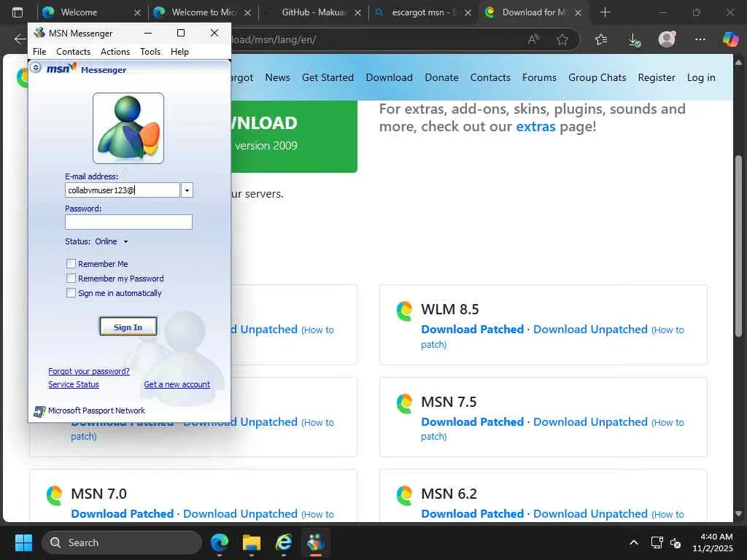Open the Actions menu
The height and width of the screenshot is (560, 747).
tap(115, 52)
